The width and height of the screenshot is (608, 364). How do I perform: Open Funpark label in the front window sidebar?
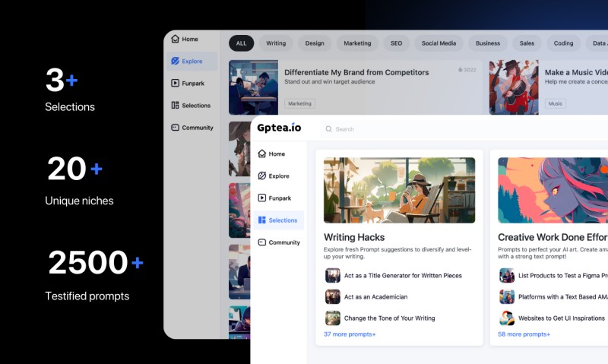280,198
